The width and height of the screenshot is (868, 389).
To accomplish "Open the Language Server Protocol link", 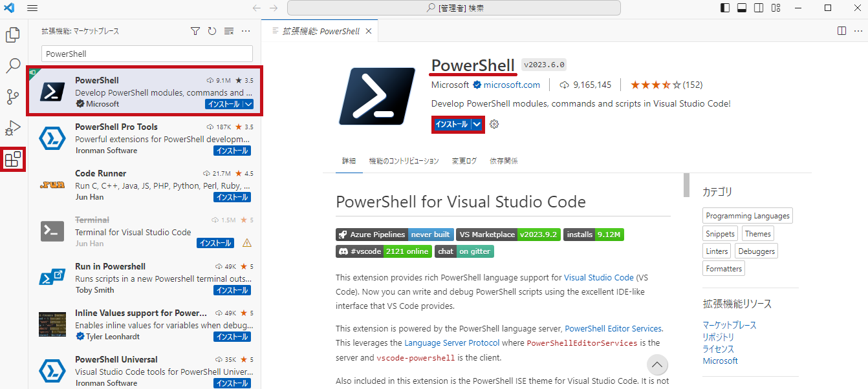I will click(452, 342).
